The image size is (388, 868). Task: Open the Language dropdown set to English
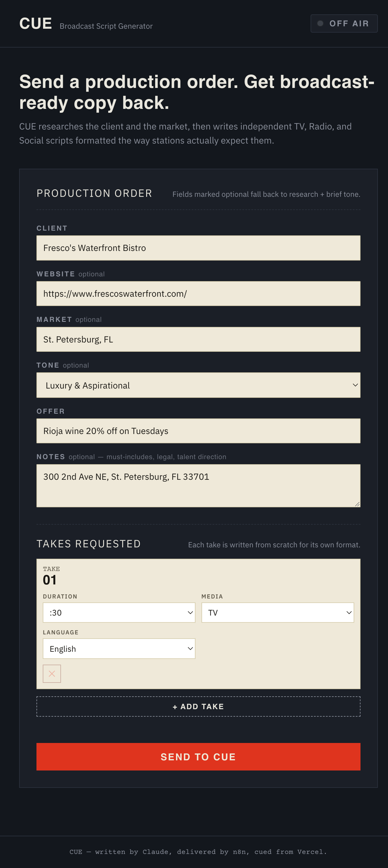pyautogui.click(x=119, y=649)
